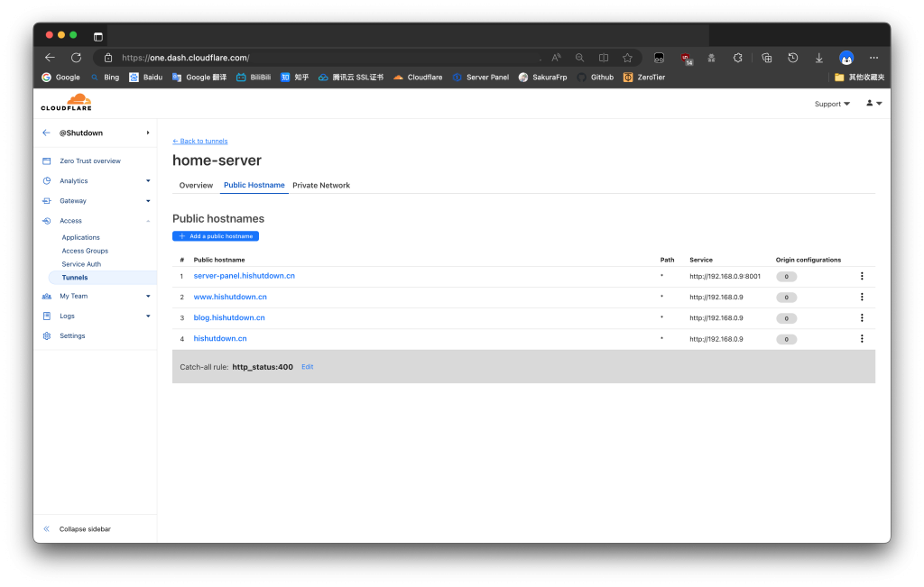
Task: Click the favorite star icon in address bar
Action: tap(627, 58)
